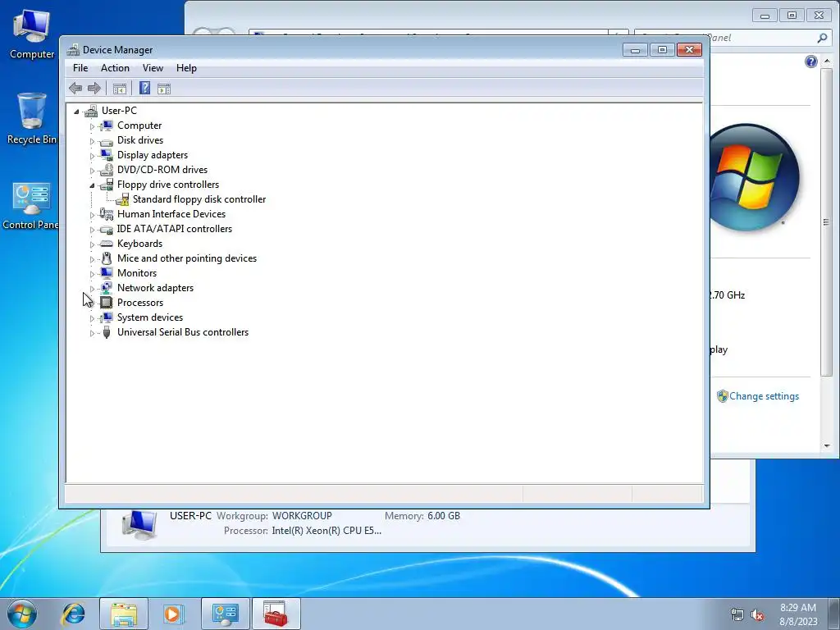Click the Processors chip icon

(107, 303)
